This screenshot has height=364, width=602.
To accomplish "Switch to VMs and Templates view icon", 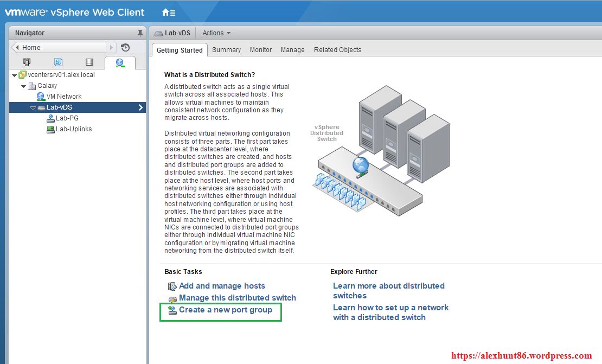I will coord(58,62).
